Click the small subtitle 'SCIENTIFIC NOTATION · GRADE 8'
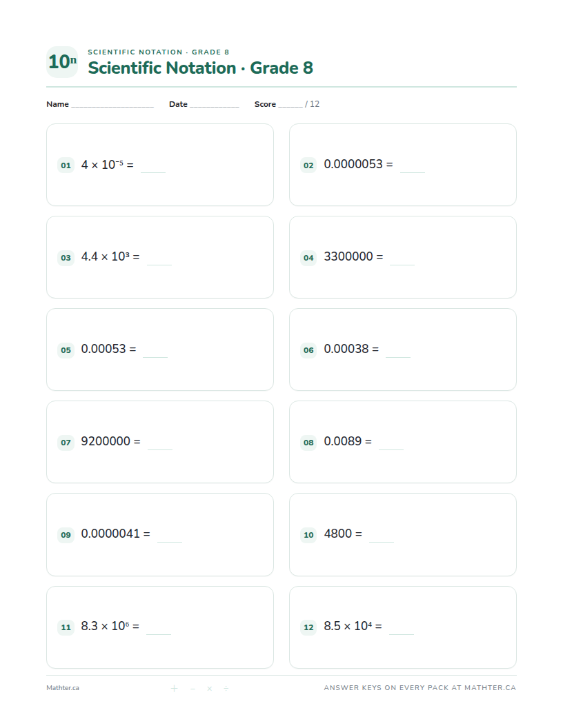 (159, 52)
